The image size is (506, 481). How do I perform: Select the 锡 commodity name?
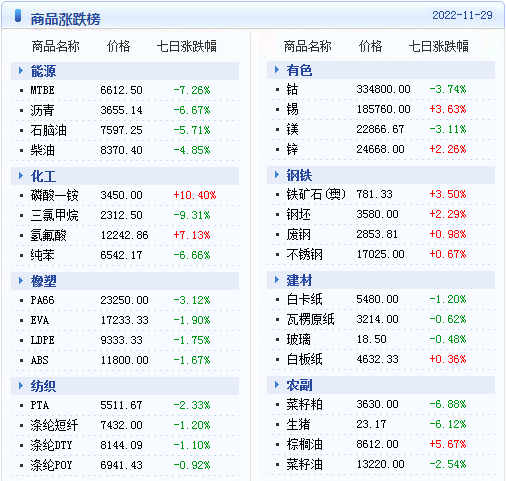click(x=292, y=109)
